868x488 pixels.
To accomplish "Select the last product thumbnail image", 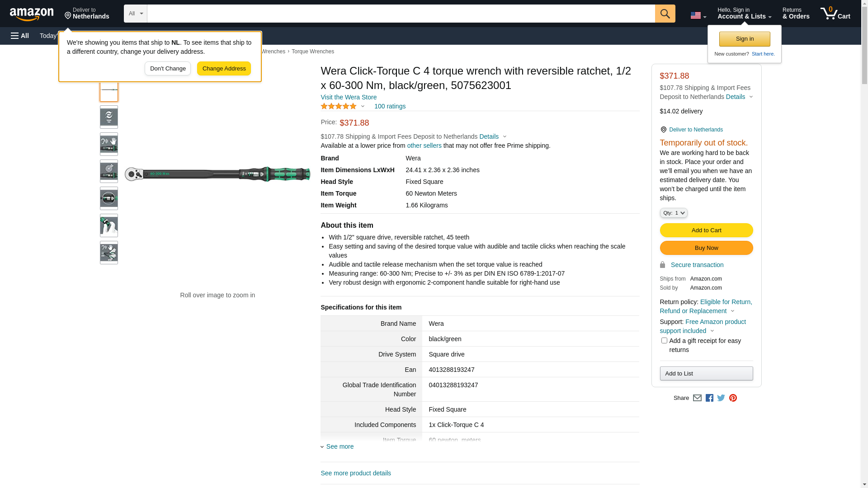I will [x=109, y=253].
